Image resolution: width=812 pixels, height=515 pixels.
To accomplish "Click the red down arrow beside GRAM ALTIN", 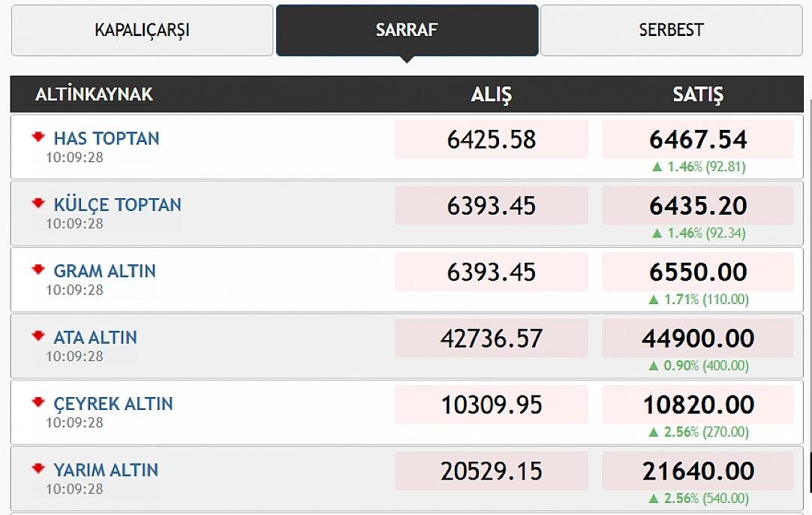I will (38, 270).
